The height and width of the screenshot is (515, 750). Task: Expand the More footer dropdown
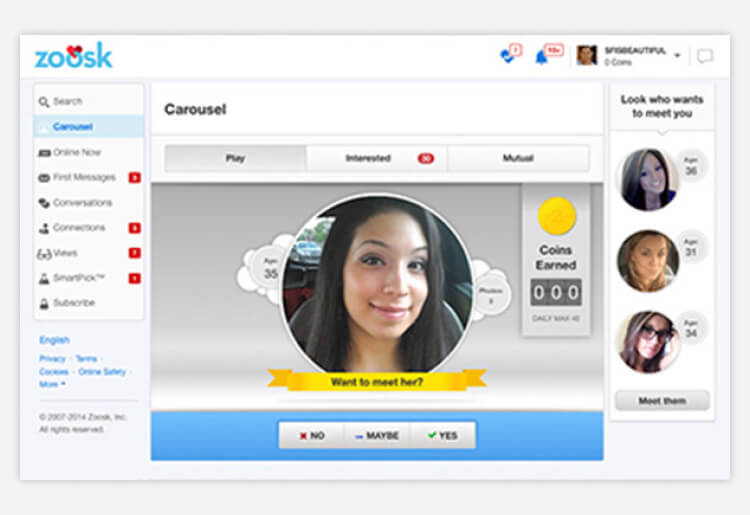52,384
